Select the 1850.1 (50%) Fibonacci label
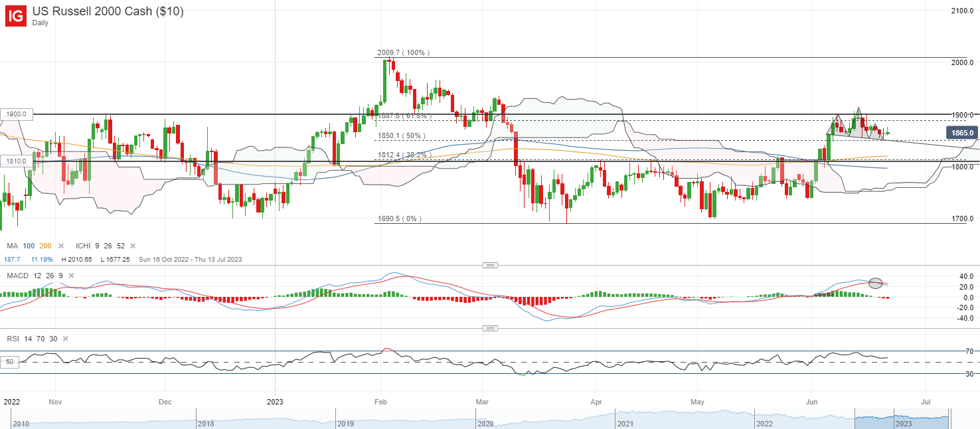980x429 pixels. click(403, 135)
